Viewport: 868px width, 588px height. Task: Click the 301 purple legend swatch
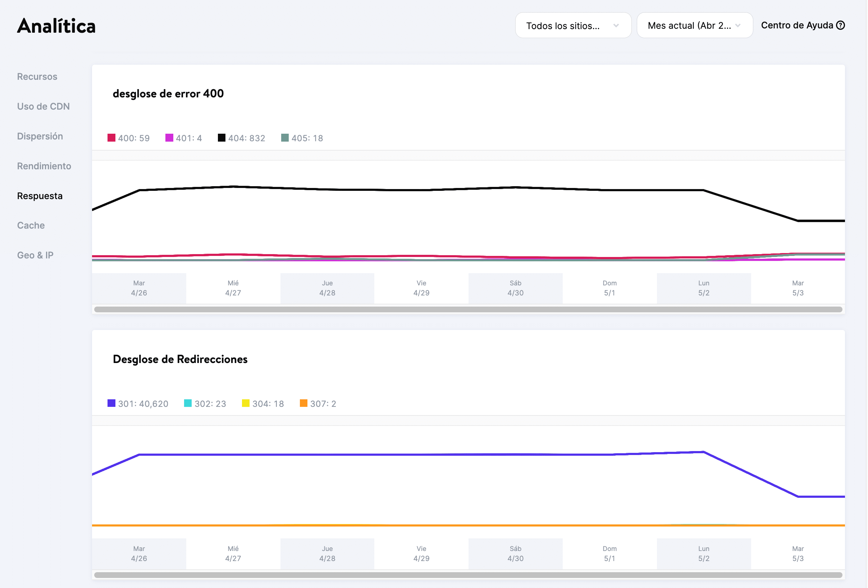tap(111, 403)
